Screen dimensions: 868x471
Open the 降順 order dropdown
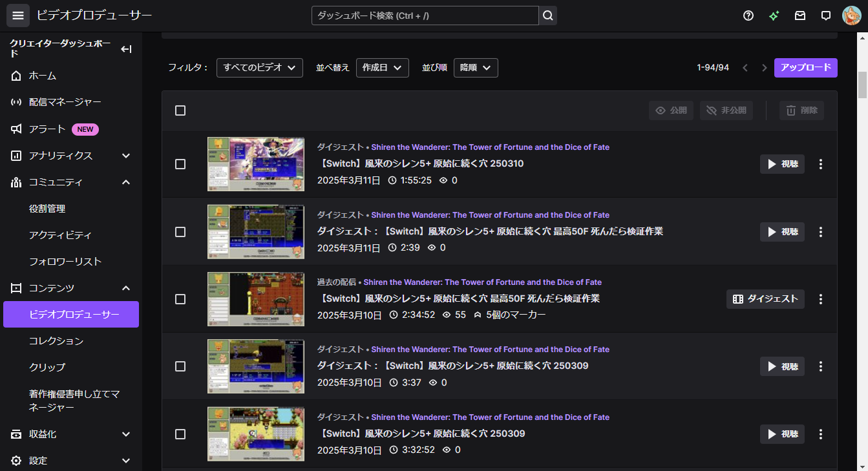click(x=475, y=67)
